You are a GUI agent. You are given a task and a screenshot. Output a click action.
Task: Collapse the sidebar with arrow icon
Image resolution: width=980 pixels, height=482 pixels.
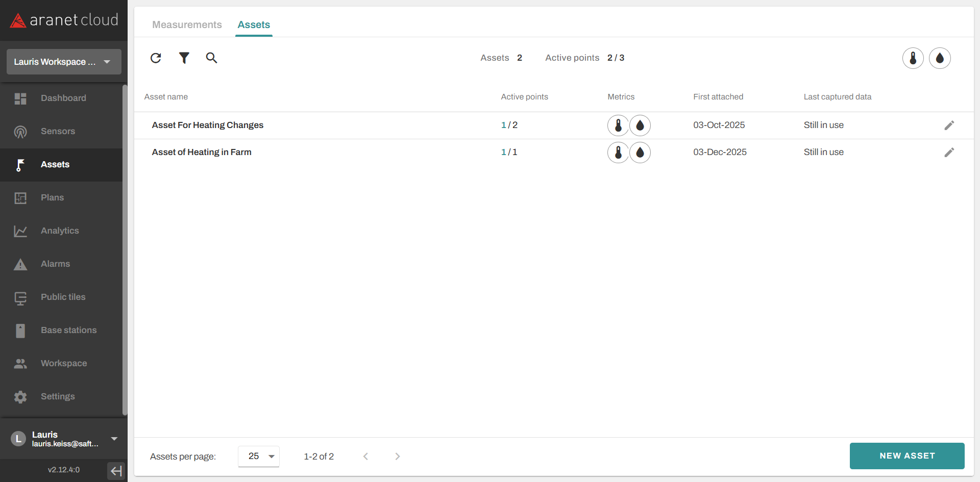(x=116, y=470)
